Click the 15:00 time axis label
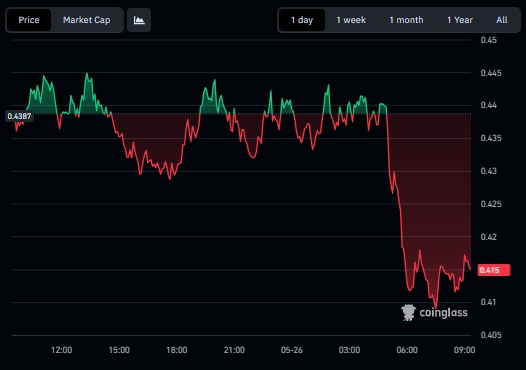 (x=119, y=350)
